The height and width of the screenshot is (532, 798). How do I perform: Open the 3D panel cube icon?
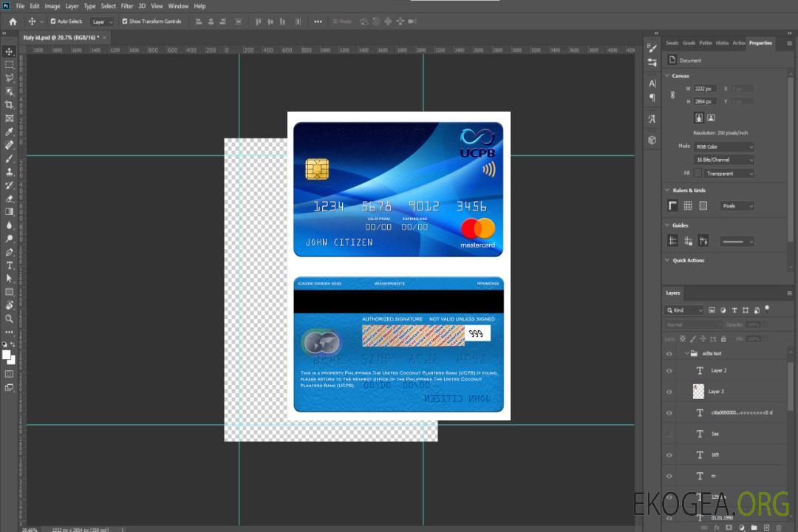652,140
